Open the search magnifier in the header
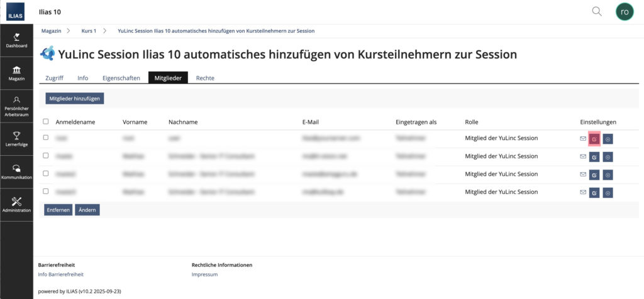The height and width of the screenshot is (299, 644). 597,11
